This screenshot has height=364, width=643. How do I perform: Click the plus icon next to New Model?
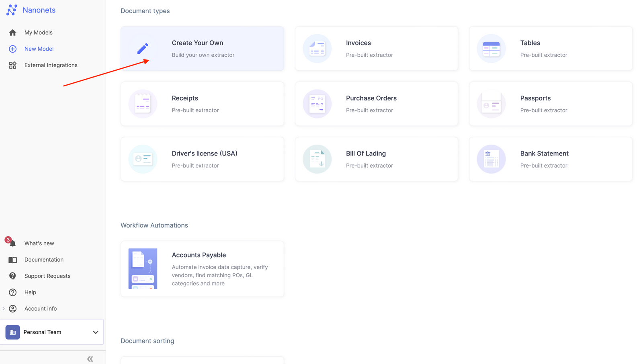click(x=12, y=49)
